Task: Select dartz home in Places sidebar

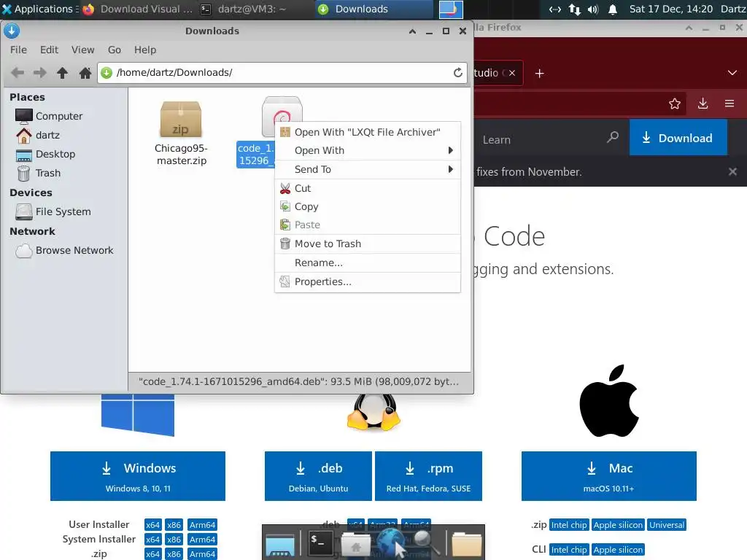Action: pyautogui.click(x=38, y=135)
